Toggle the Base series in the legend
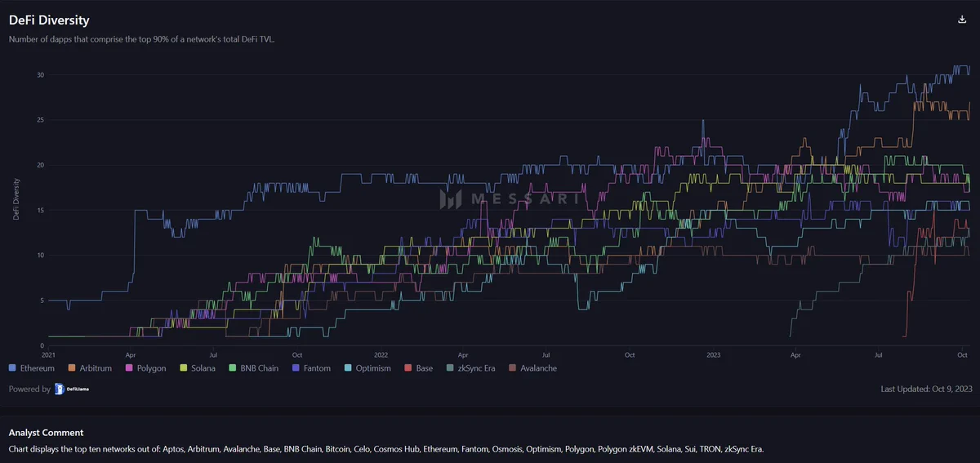This screenshot has width=980, height=463. pyautogui.click(x=419, y=368)
